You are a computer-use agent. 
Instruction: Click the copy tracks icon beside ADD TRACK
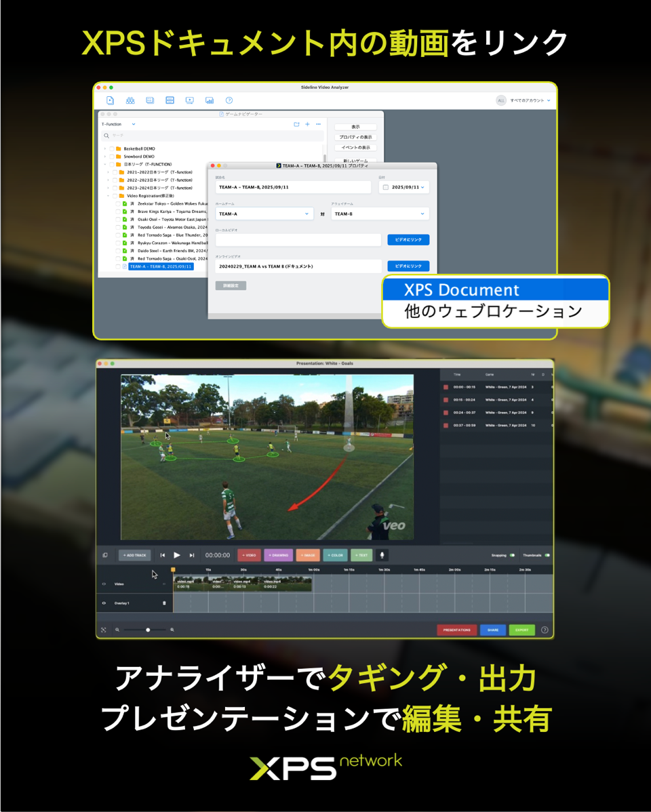[104, 555]
